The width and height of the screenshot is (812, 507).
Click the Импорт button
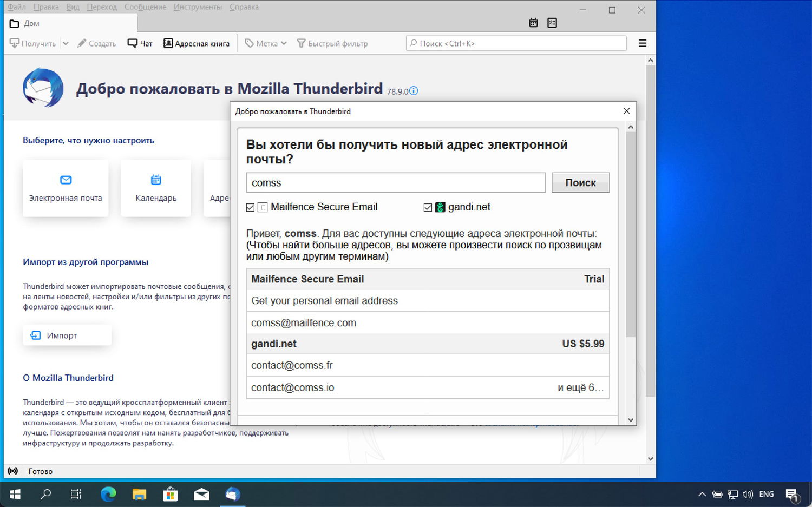point(67,335)
